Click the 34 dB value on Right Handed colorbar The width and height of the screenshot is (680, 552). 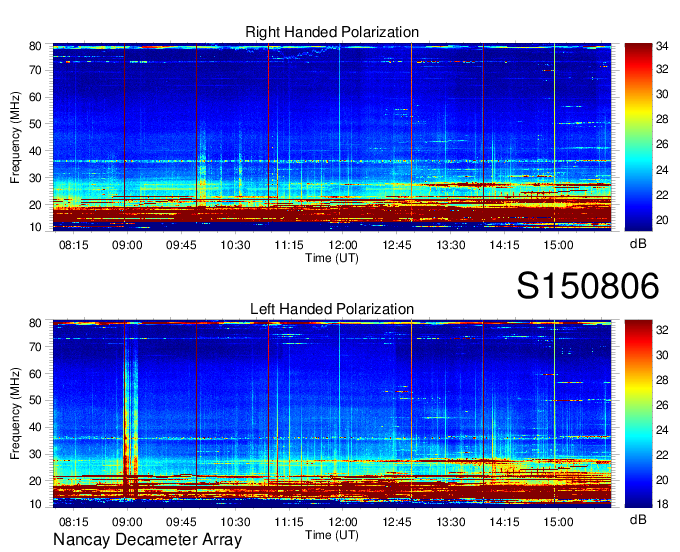662,46
